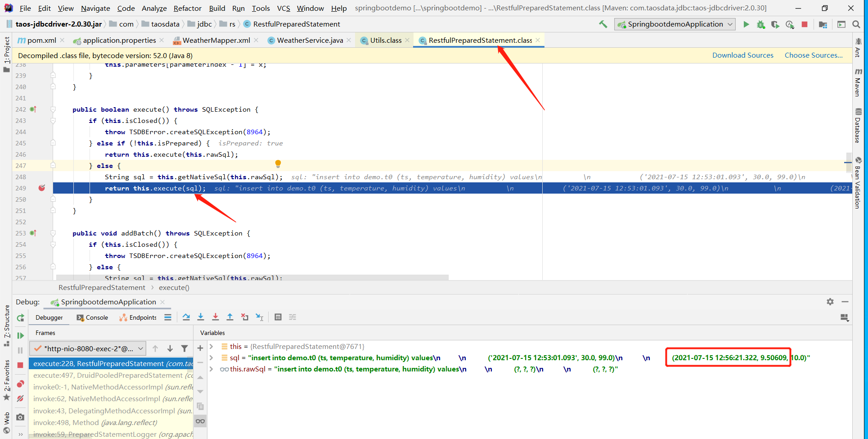Viewport: 868px width, 439px height.
Task: Start the Debug session
Action: [x=761, y=24]
